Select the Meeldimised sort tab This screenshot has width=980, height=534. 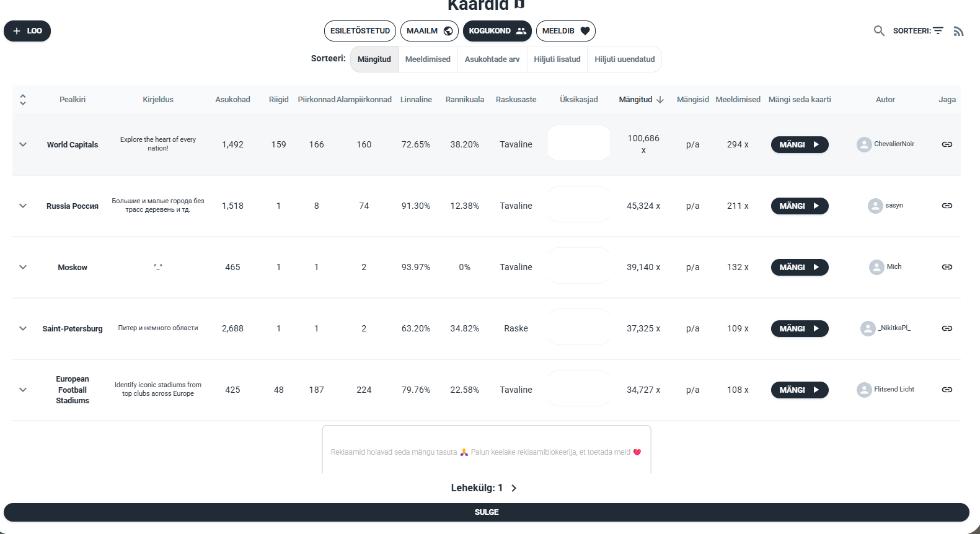click(428, 59)
